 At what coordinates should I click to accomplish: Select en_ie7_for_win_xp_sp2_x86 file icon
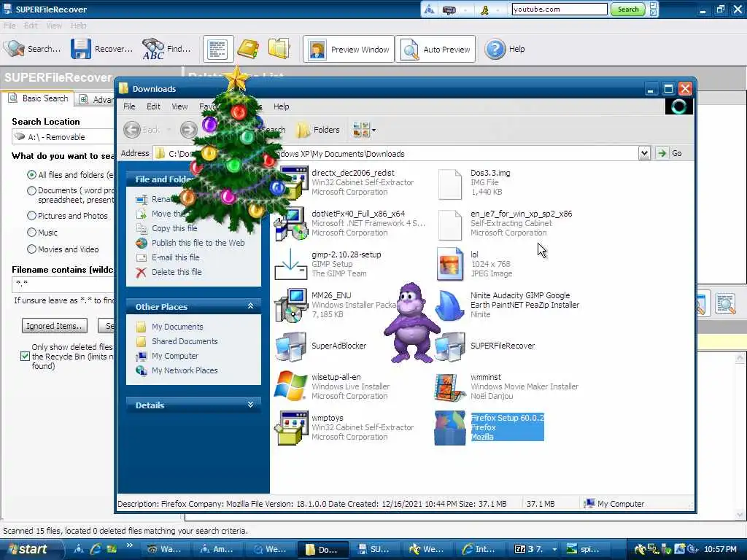pos(449,225)
